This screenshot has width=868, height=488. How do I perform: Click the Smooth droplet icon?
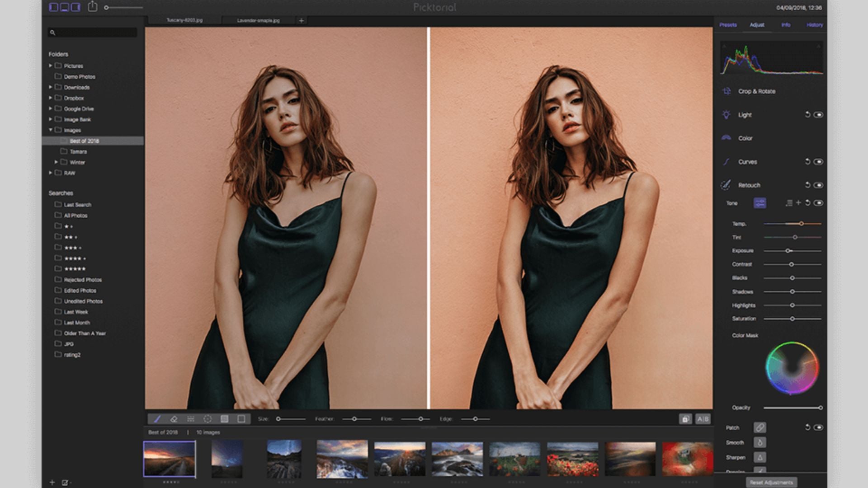pyautogui.click(x=759, y=442)
